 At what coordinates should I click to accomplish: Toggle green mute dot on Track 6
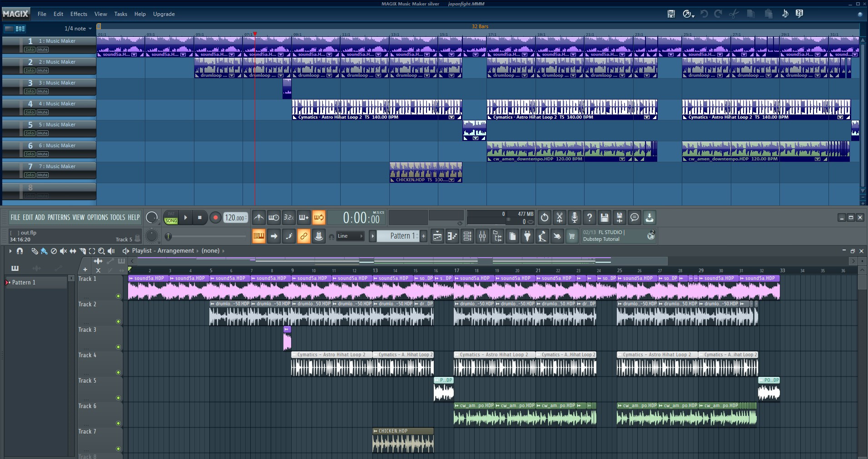119,424
